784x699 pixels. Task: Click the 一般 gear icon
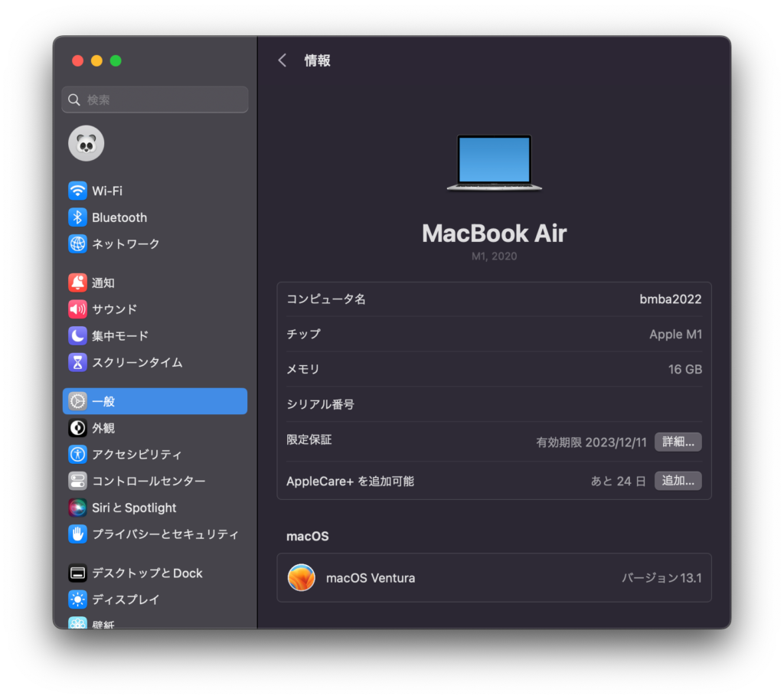(77, 401)
